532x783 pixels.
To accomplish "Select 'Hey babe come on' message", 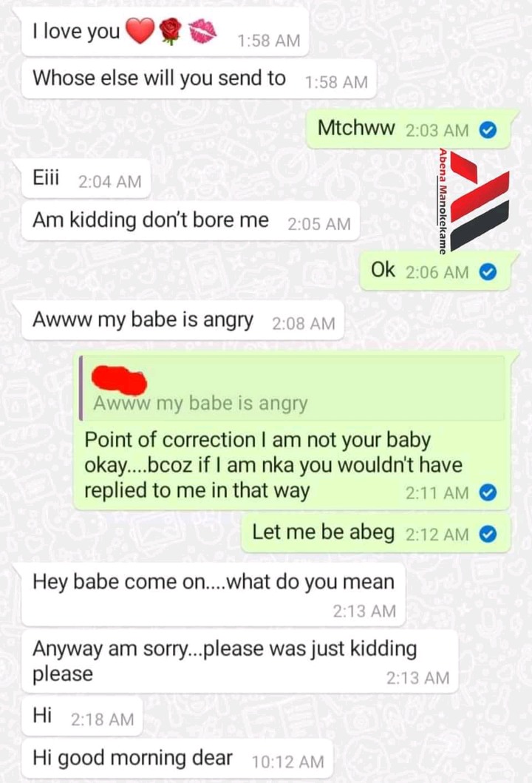I will (213, 594).
